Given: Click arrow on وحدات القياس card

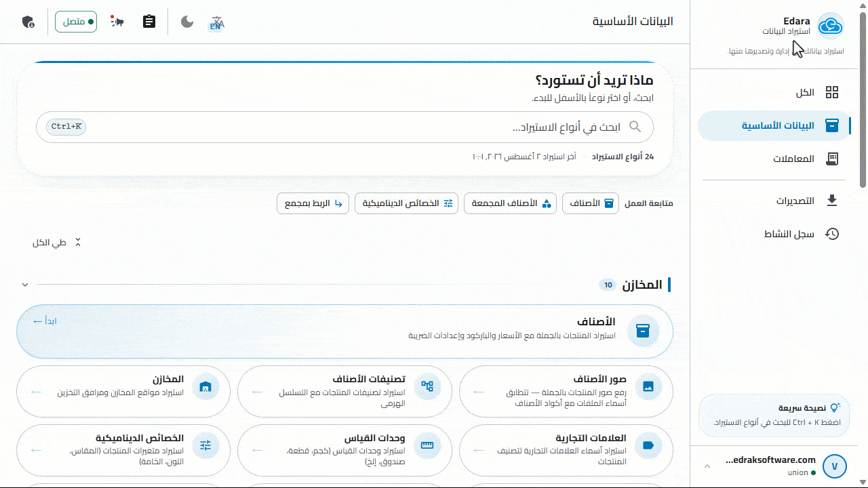Looking at the screenshot, I should [258, 450].
